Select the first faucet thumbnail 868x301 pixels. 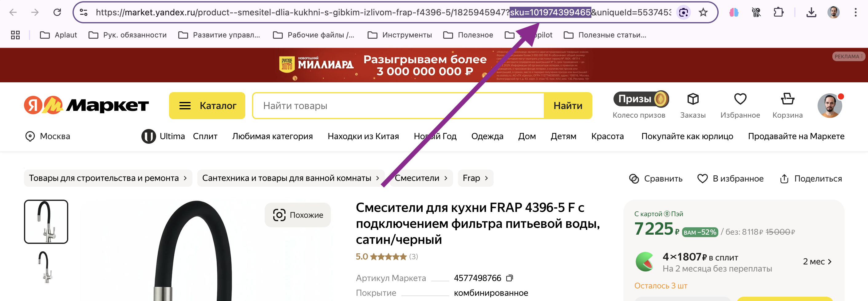click(x=46, y=221)
